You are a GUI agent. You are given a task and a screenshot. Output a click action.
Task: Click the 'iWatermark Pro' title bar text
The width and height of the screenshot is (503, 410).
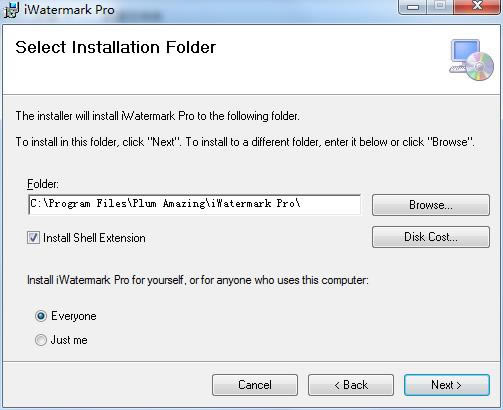point(69,10)
